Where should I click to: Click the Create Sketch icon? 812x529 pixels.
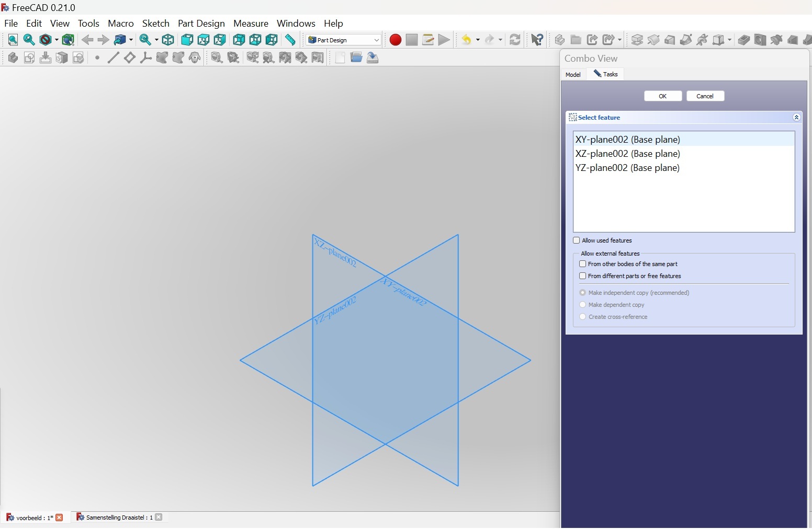pyautogui.click(x=29, y=57)
